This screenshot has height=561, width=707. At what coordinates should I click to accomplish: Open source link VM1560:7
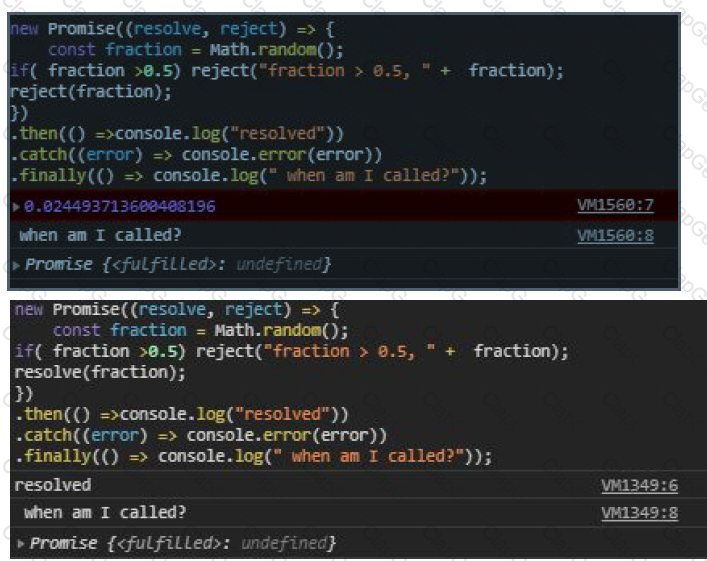(615, 206)
